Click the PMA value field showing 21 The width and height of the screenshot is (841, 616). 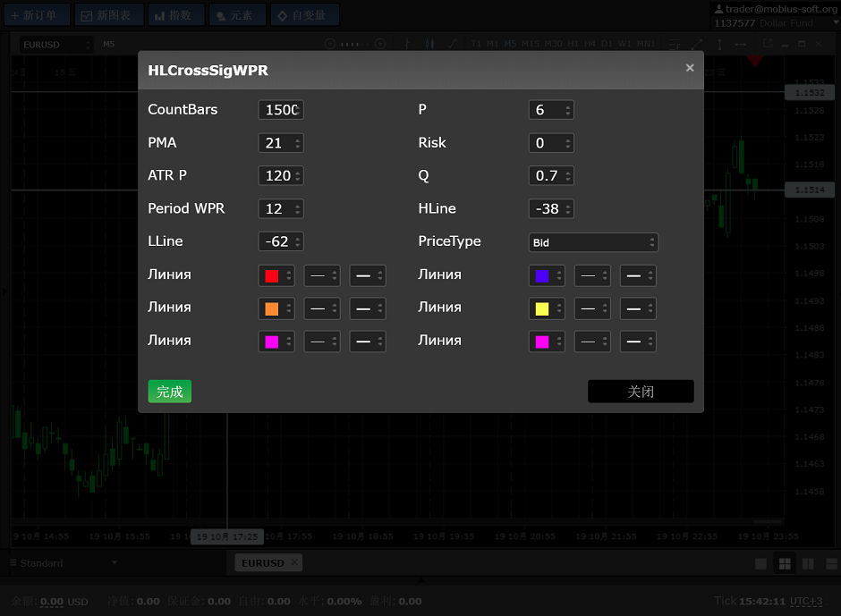point(281,143)
